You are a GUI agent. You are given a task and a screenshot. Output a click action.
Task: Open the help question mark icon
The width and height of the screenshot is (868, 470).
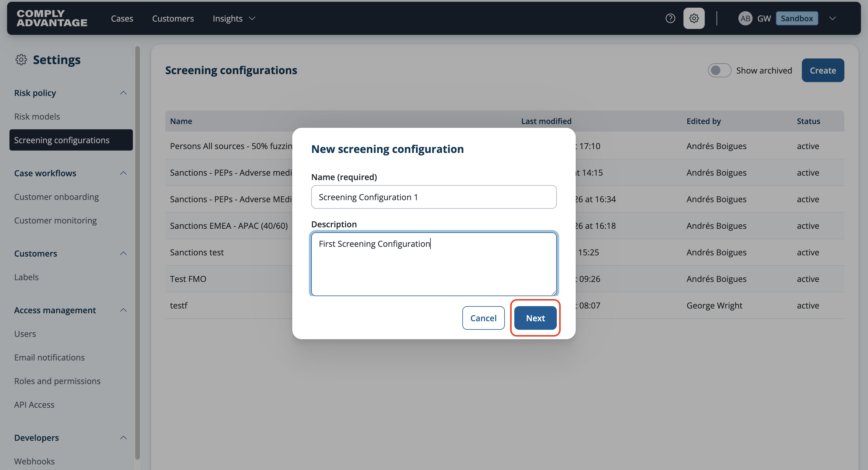670,18
